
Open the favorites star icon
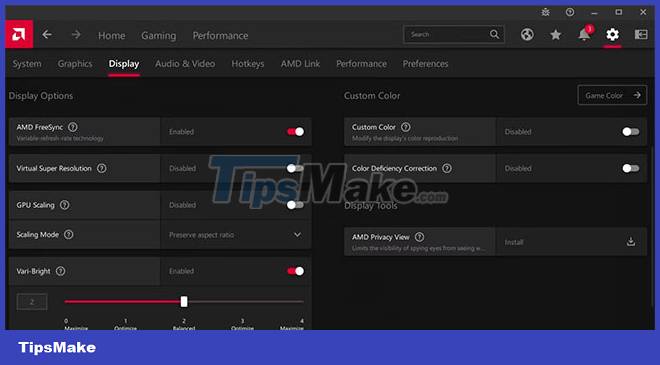(556, 35)
